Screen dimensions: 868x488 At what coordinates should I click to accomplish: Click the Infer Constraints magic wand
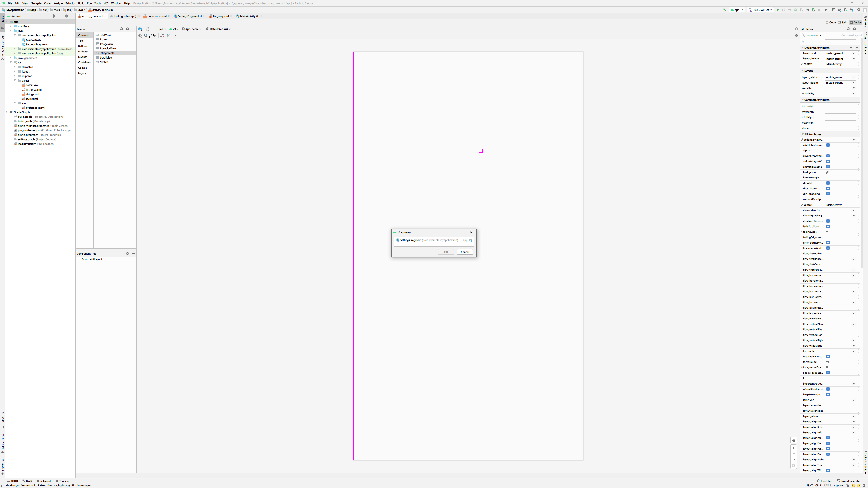(168, 35)
